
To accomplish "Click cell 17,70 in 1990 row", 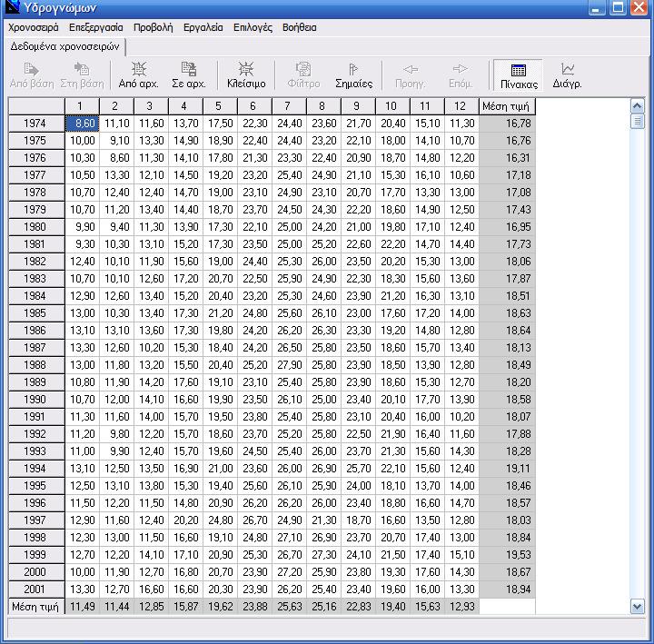I will [x=427, y=400].
